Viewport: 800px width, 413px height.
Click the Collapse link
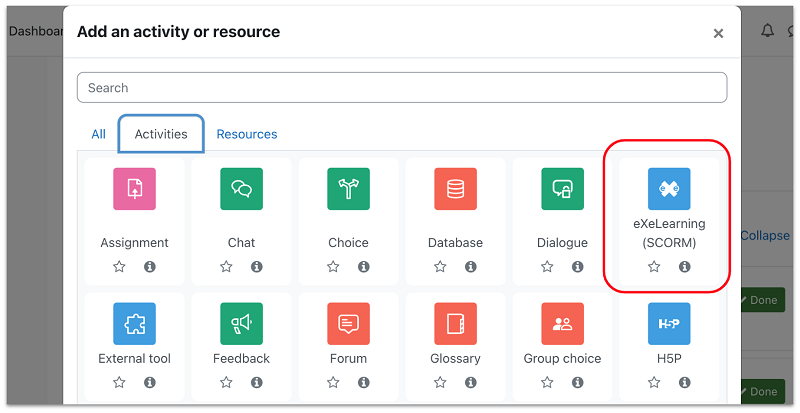(x=765, y=236)
